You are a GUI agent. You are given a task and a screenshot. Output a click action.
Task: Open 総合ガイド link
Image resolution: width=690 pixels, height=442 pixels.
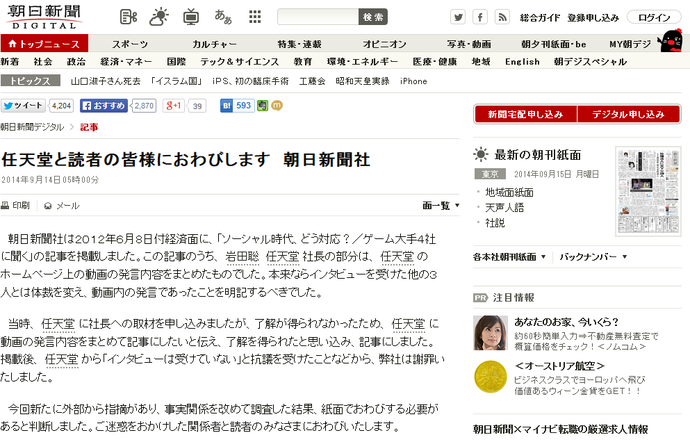(x=540, y=18)
